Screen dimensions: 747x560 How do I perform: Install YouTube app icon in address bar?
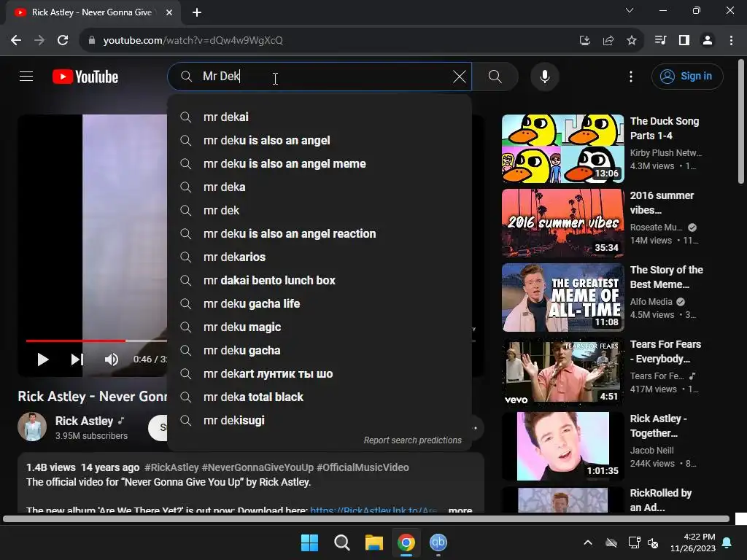click(585, 41)
